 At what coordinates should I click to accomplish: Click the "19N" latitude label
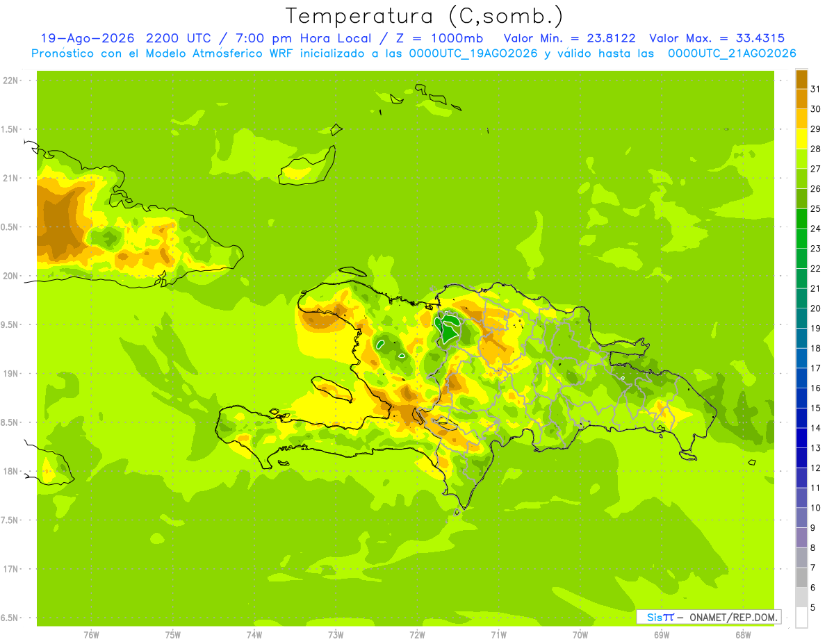coord(10,374)
